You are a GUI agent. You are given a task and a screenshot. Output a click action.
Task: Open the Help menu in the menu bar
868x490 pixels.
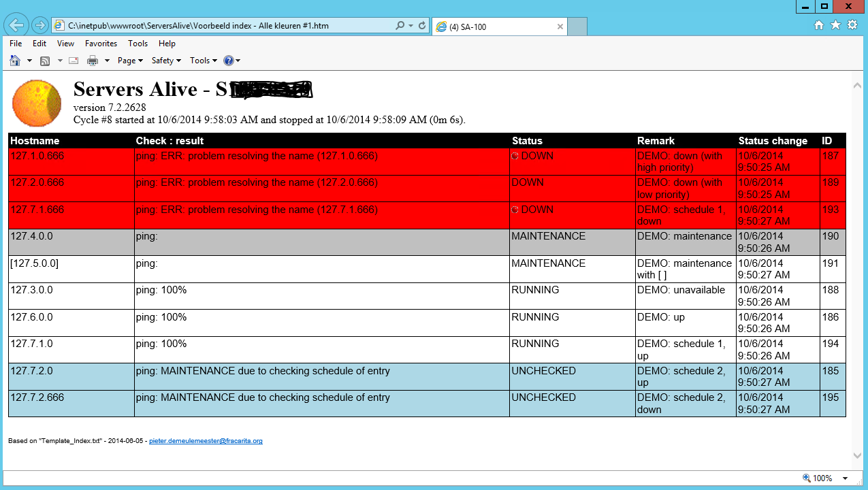tap(167, 44)
